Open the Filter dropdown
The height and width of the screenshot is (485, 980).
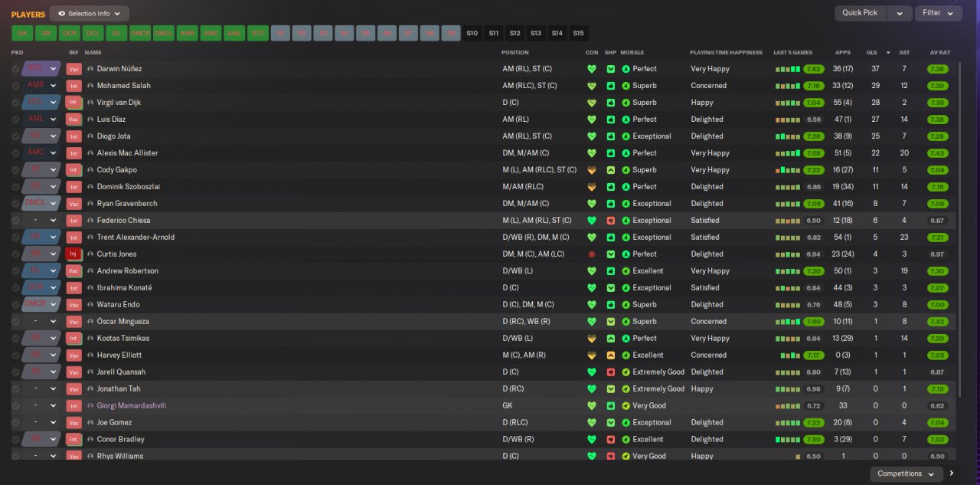(938, 13)
